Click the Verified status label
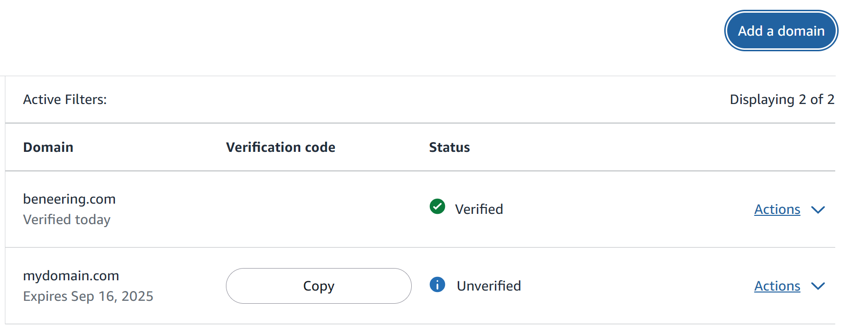 coord(479,209)
